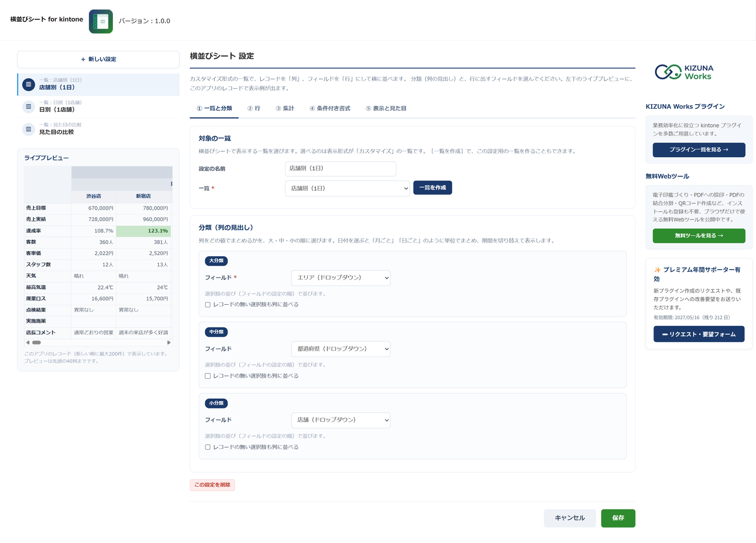Screen dimensions: 756x543
Task: Switch to the ④ 条件付き書式 tab
Action: point(330,109)
